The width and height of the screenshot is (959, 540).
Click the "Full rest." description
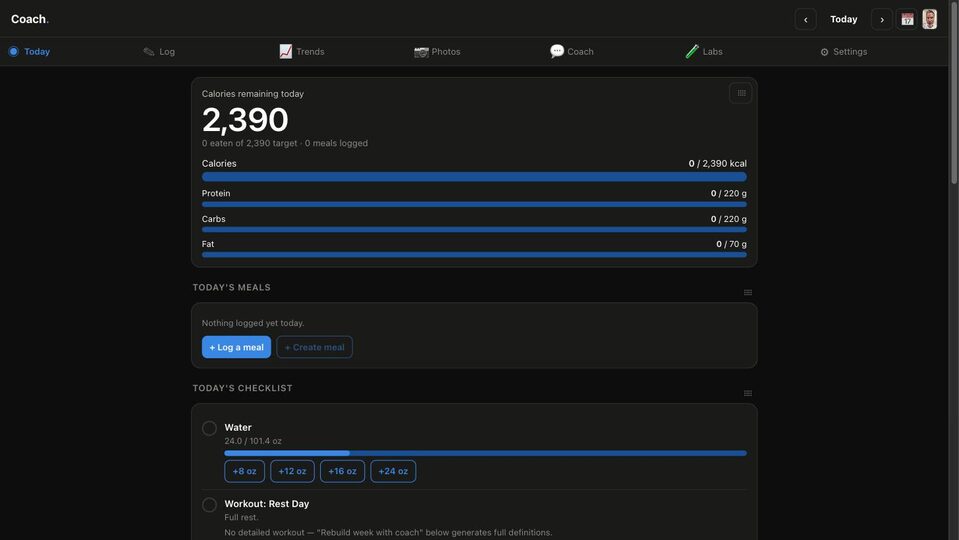click(x=241, y=517)
